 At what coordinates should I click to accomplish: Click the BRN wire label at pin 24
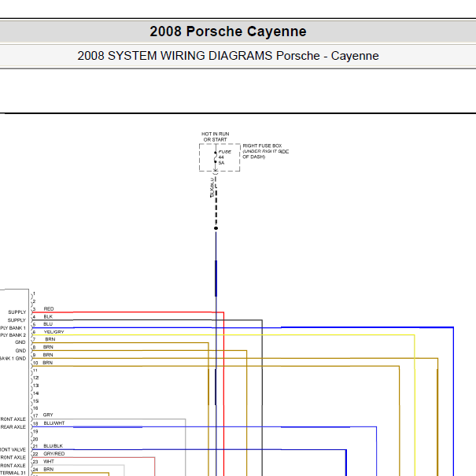tap(48, 470)
